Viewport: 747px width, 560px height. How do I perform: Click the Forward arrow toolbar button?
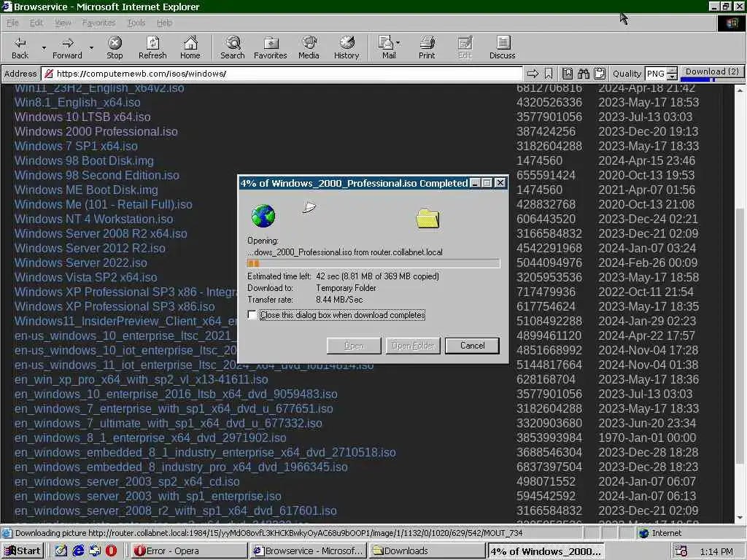coord(67,47)
